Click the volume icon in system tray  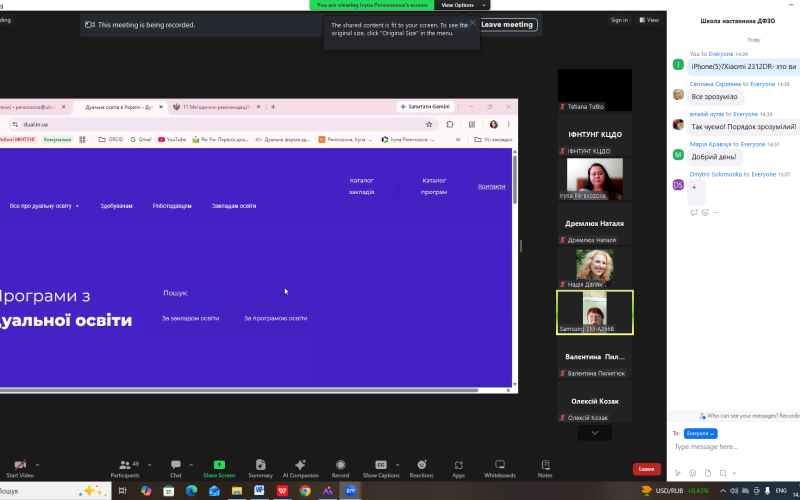[x=734, y=491]
